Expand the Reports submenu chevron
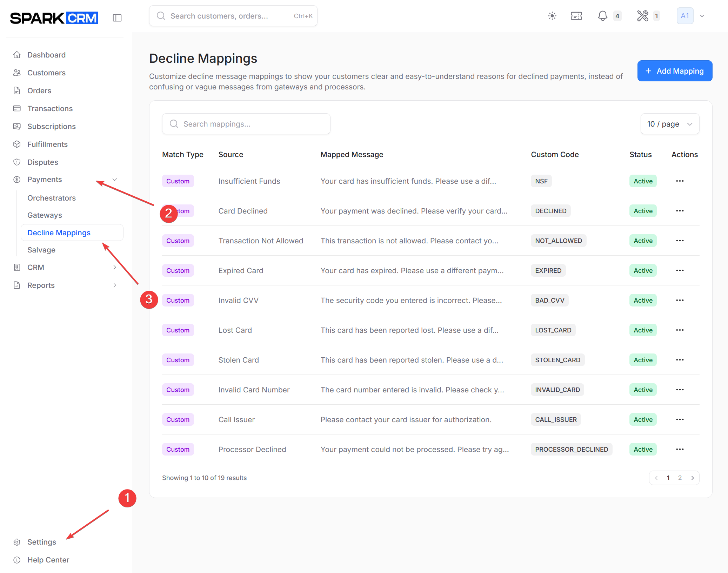 (115, 285)
